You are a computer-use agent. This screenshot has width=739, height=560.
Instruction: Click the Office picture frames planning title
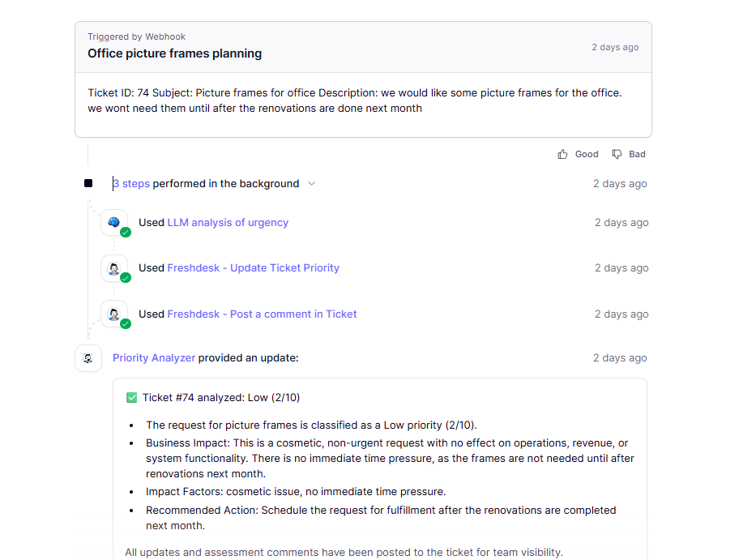tap(174, 53)
